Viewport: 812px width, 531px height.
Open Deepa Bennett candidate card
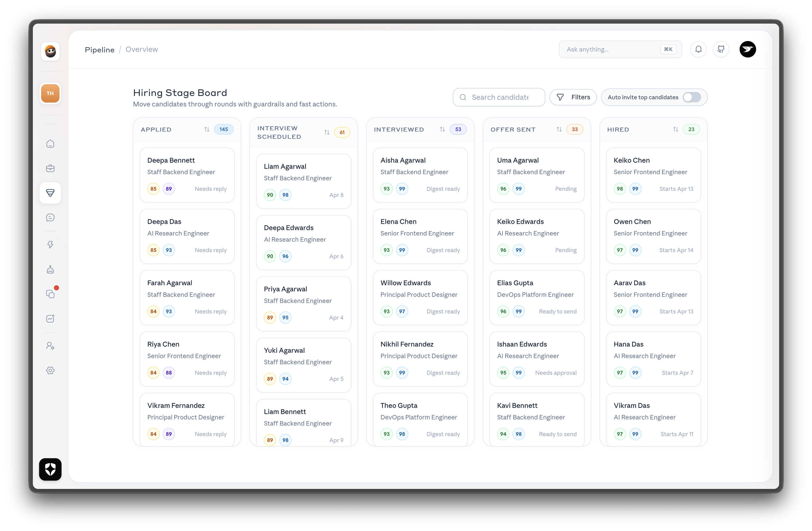tap(187, 175)
